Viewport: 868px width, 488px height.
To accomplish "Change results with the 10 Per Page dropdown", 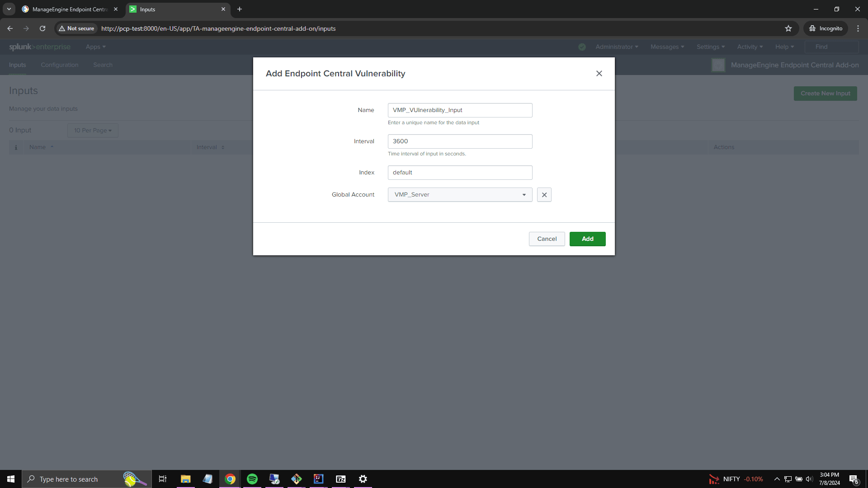I will [92, 130].
